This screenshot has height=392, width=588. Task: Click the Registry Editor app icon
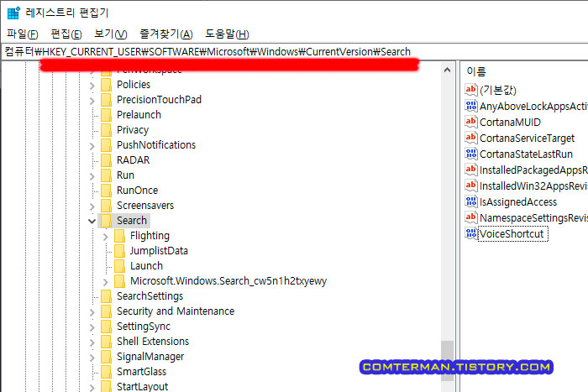pos(13,13)
